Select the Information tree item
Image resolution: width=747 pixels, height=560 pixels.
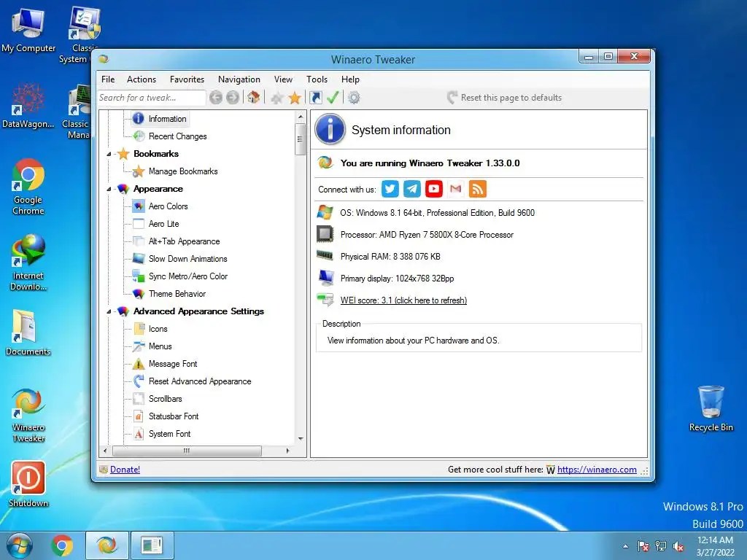coord(167,119)
